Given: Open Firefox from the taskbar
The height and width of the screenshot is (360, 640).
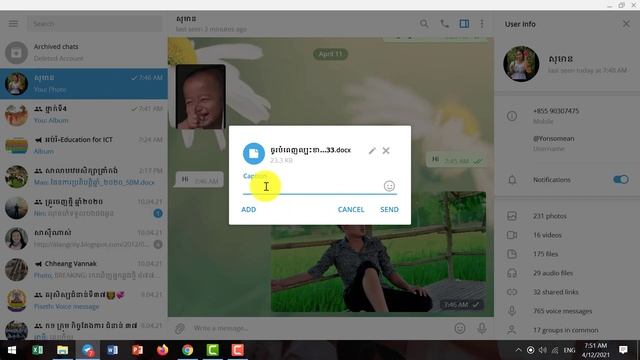Looking at the screenshot, I should pos(162,350).
